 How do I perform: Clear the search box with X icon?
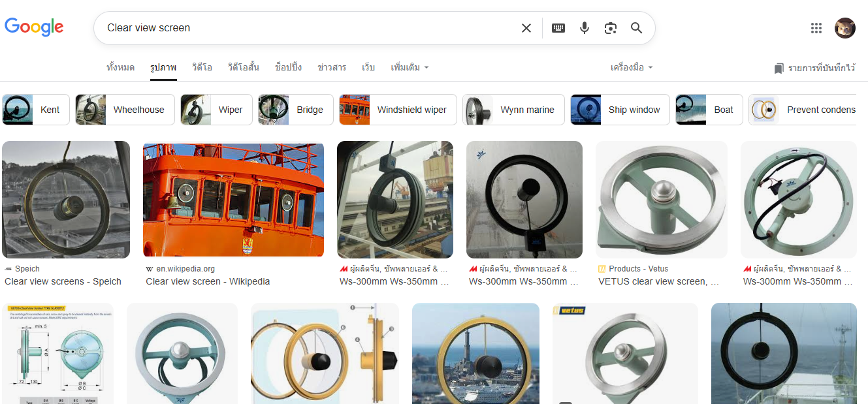click(526, 28)
